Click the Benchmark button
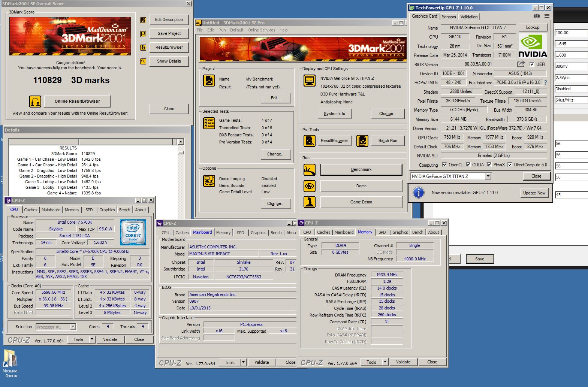Screen dimensions: 588x387 point(361,170)
